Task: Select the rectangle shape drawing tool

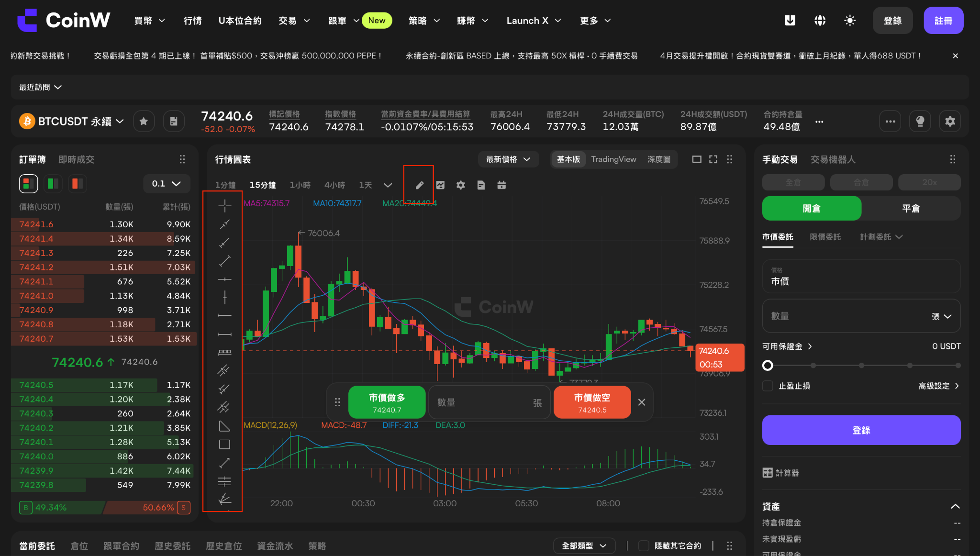Action: [x=224, y=445]
